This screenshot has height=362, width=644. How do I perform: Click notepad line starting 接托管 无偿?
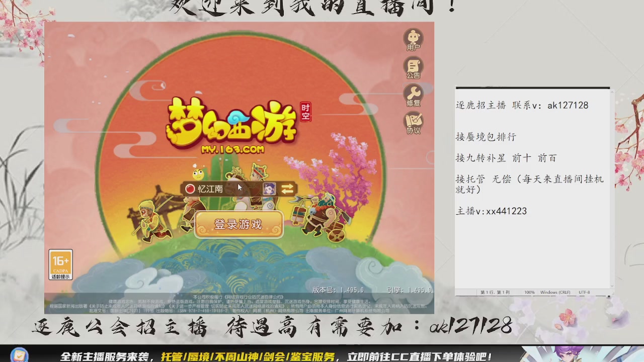530,184
